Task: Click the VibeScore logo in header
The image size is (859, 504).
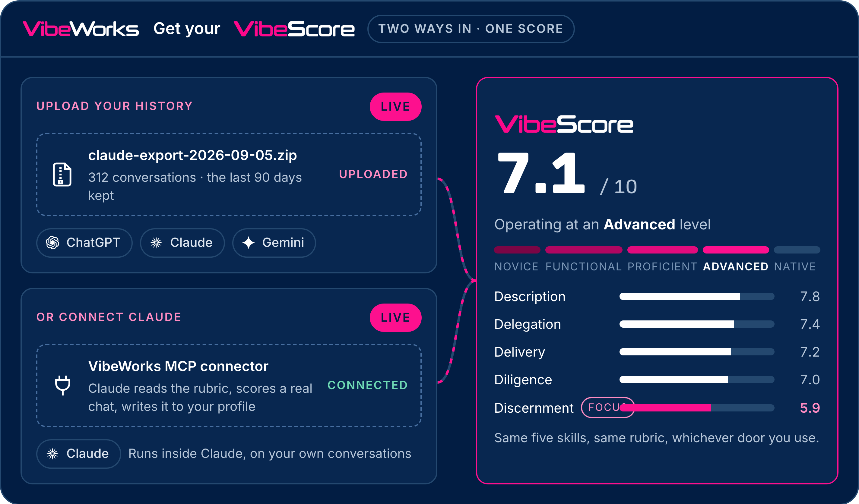Action: pyautogui.click(x=294, y=29)
